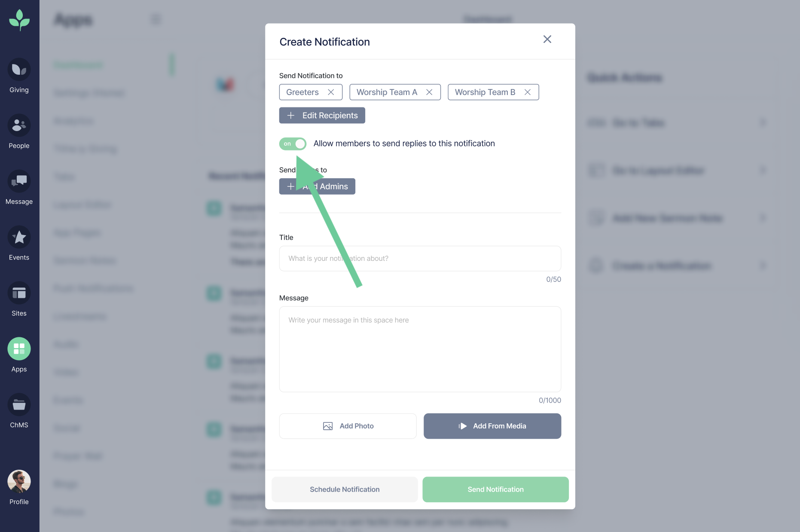Click Add From Media button
This screenshot has width=800, height=532.
coord(492,426)
